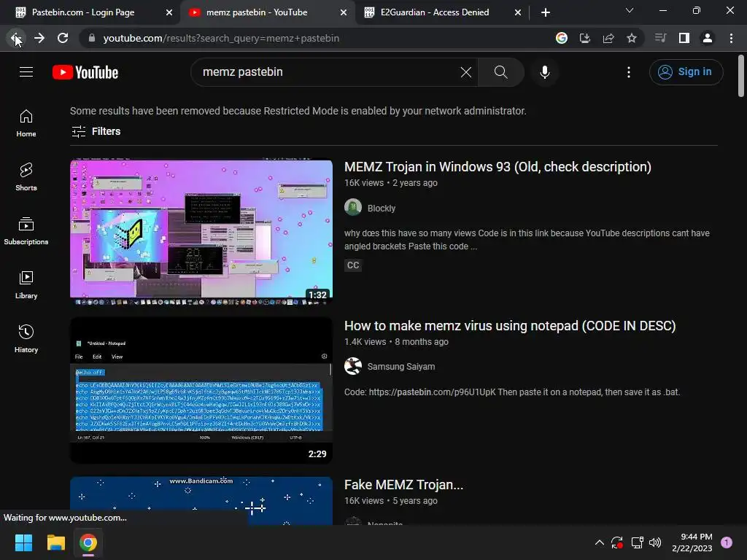Click the notepad memz virus video thumbnail
Viewport: 747px width, 560px height.
(201, 391)
